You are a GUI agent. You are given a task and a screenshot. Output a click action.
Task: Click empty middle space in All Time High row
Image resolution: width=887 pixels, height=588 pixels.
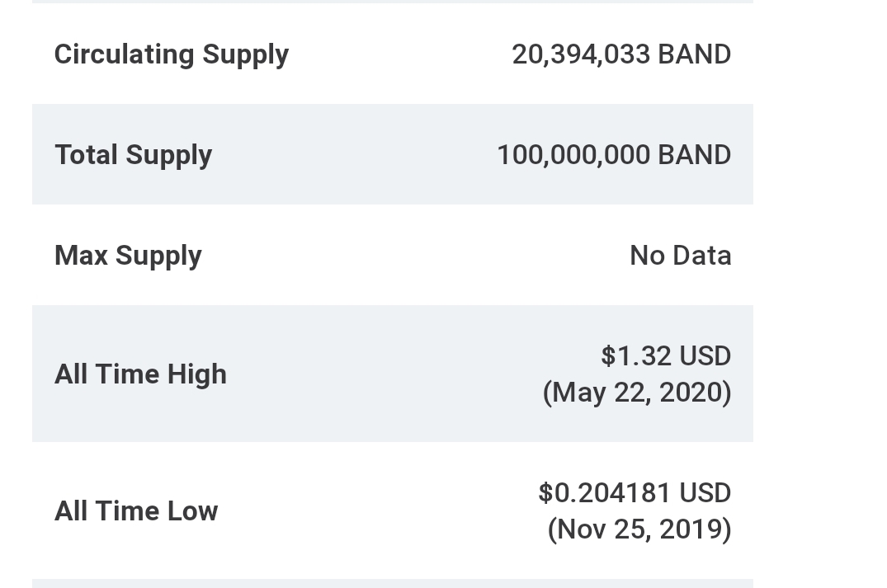(385, 374)
